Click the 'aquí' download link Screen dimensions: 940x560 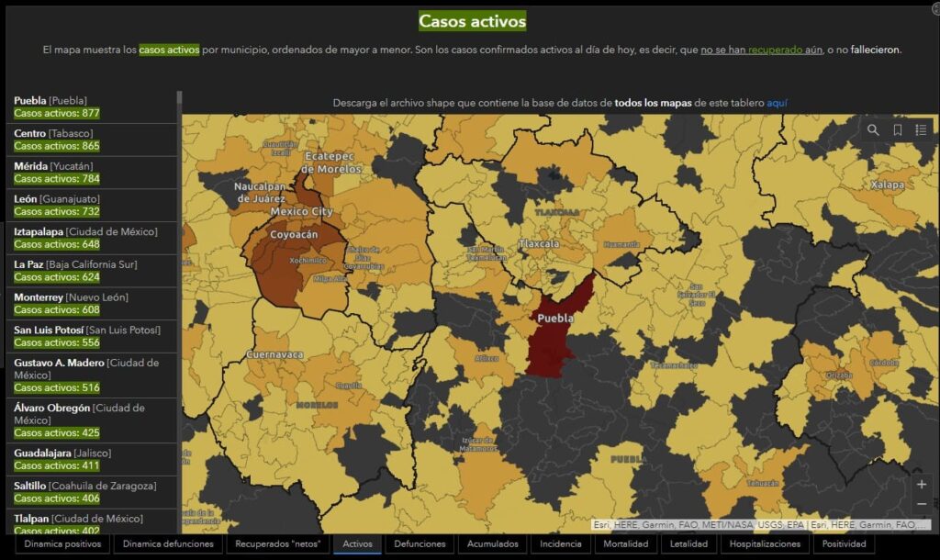tap(777, 104)
